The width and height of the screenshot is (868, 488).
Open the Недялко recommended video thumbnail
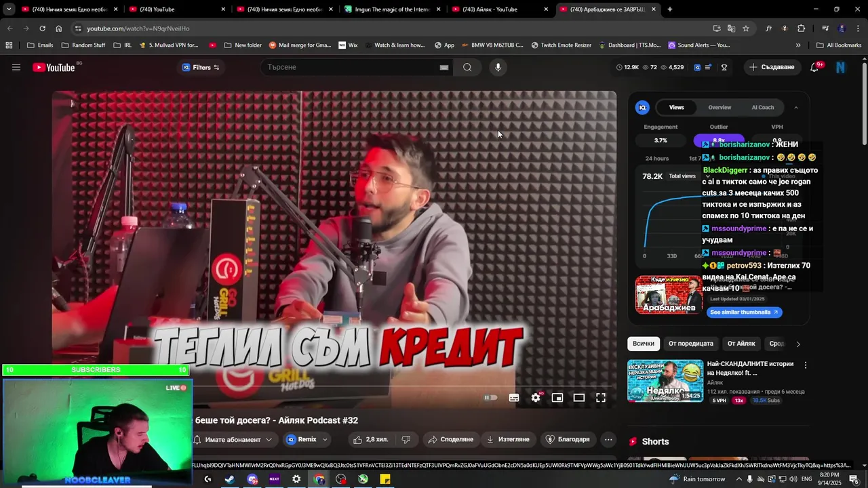point(665,381)
